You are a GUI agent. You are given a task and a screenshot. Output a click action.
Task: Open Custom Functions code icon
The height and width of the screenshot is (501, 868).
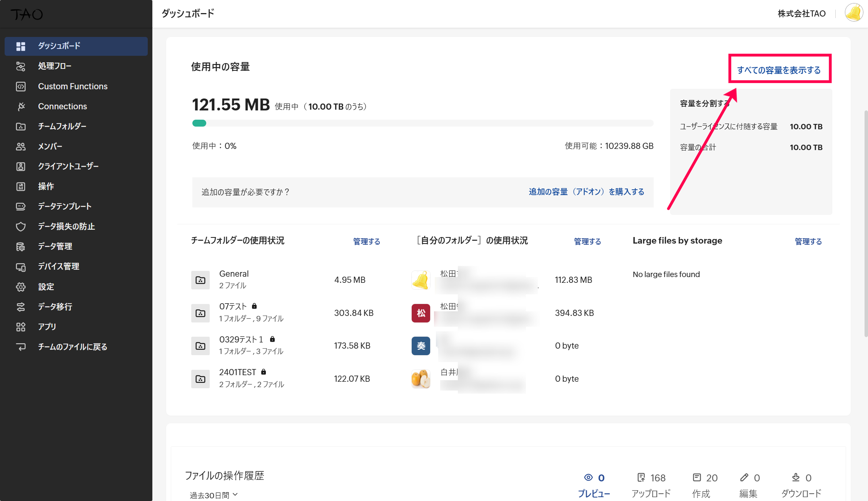(x=21, y=86)
